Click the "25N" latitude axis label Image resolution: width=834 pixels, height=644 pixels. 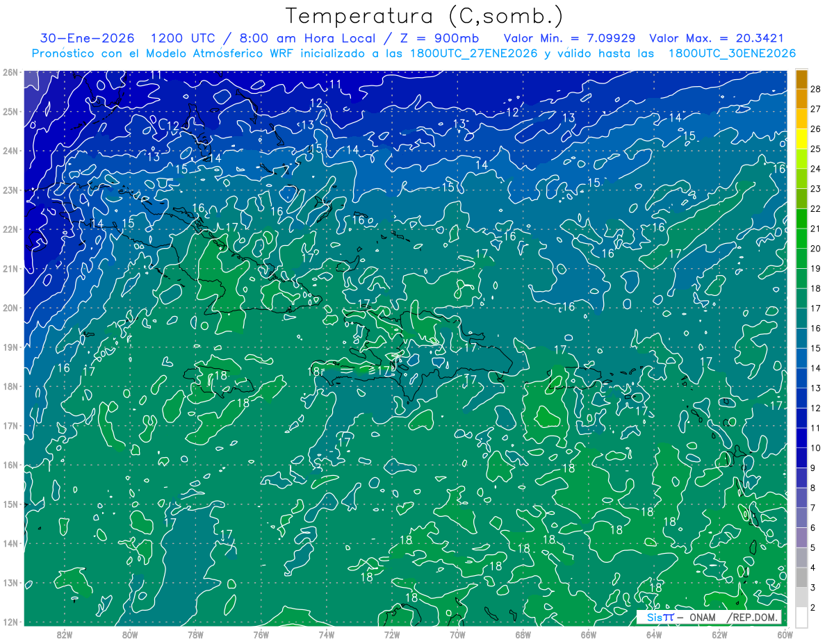coord(10,111)
